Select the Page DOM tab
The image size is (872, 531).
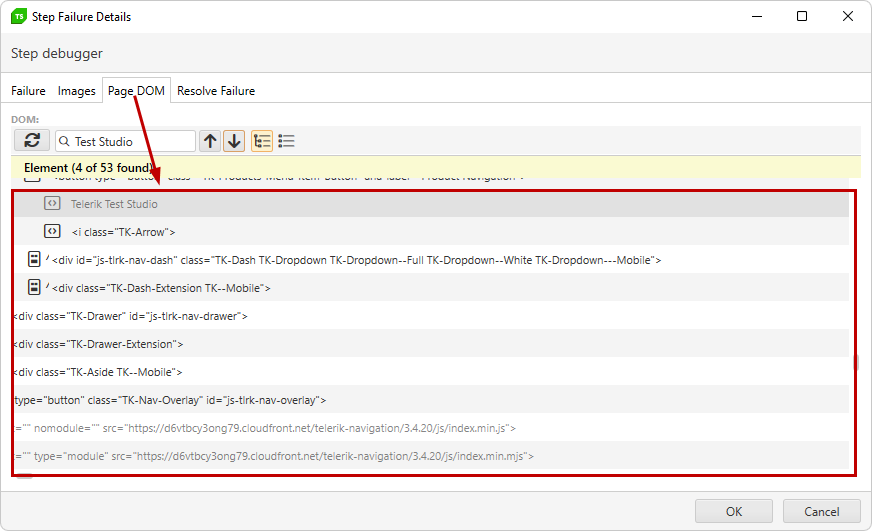click(x=136, y=91)
